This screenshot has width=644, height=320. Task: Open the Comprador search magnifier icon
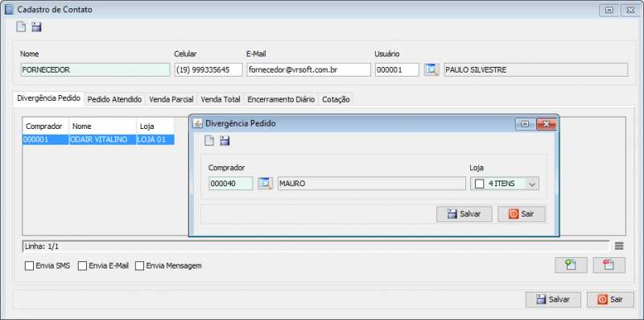(266, 184)
